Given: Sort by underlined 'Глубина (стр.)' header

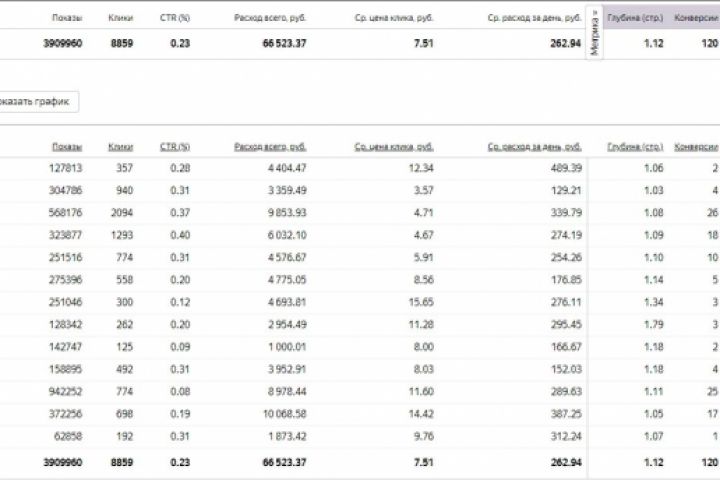Looking at the screenshot, I should 635,147.
